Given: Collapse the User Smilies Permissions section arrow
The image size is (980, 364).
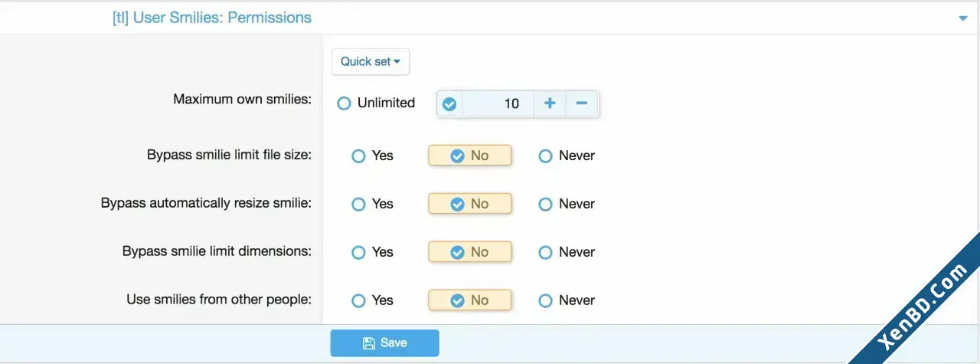Looking at the screenshot, I should pyautogui.click(x=962, y=18).
